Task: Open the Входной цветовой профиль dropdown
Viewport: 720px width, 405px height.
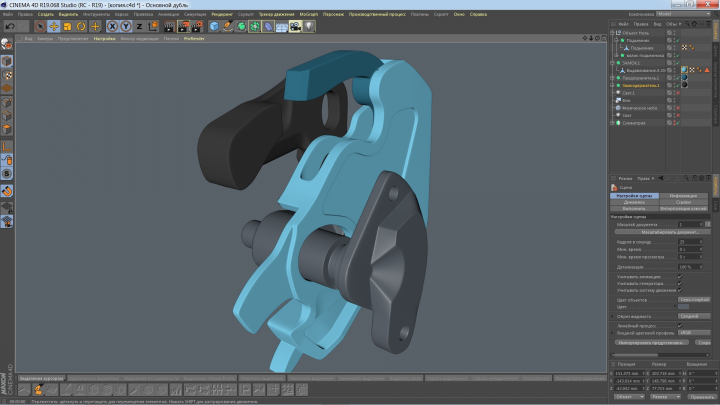Action: [694, 332]
